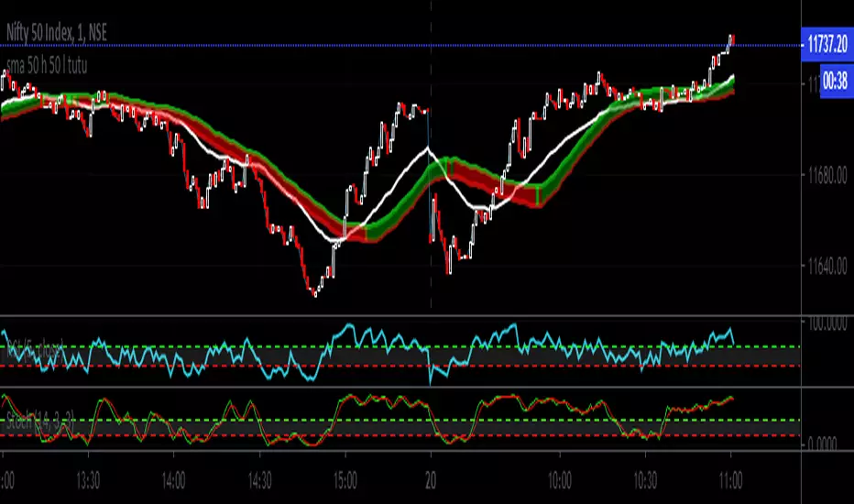
Task: Click the 0.0000 scale label in the Stoch pane
Action: (822, 444)
